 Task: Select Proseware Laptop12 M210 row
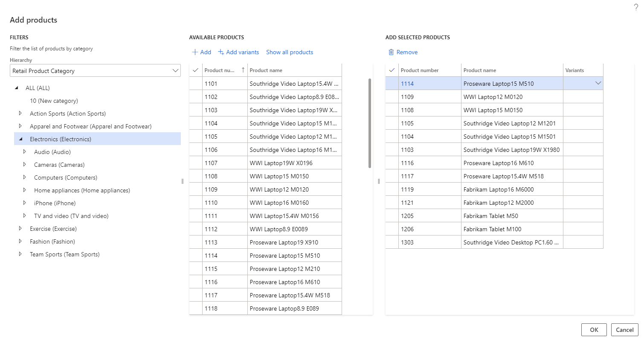[x=265, y=269]
